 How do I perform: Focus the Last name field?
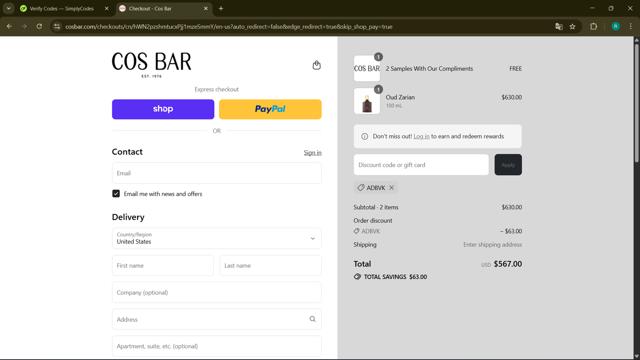[270, 265]
